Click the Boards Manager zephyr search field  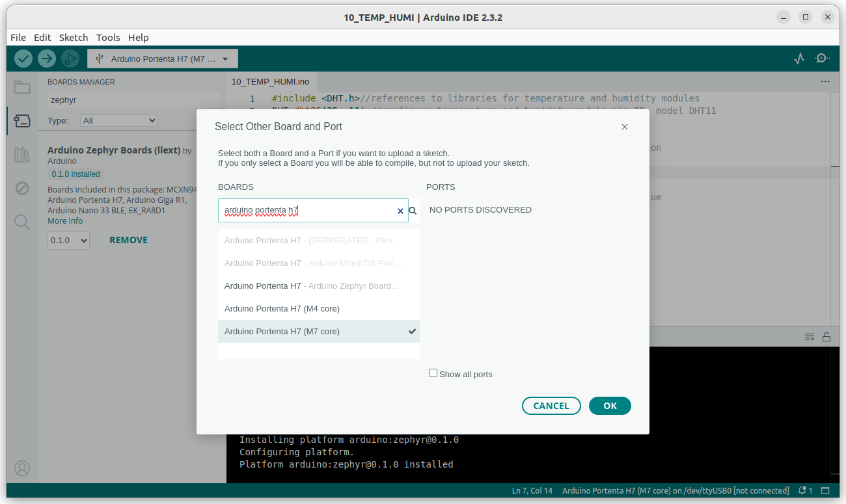click(133, 100)
